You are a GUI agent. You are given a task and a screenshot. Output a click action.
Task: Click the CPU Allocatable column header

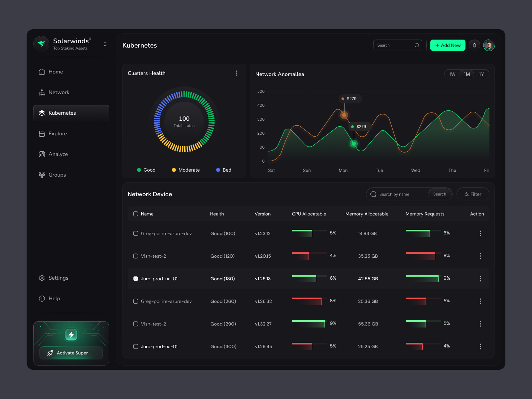click(309, 214)
